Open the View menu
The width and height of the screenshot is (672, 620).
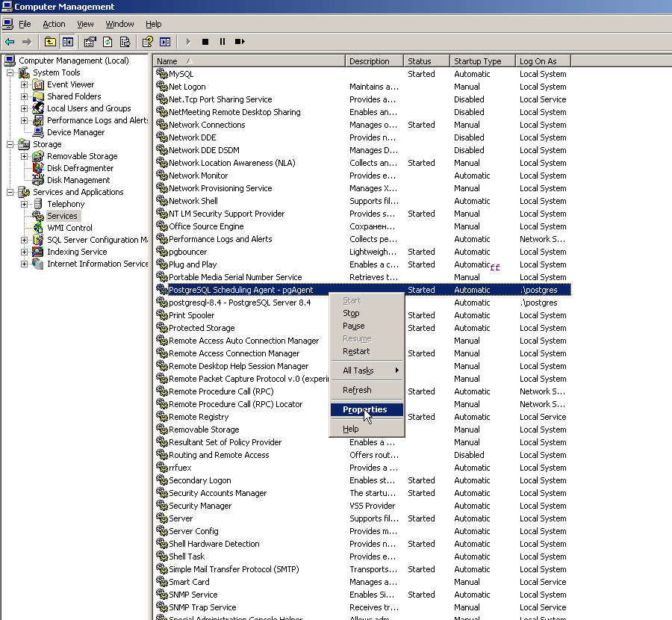(85, 24)
